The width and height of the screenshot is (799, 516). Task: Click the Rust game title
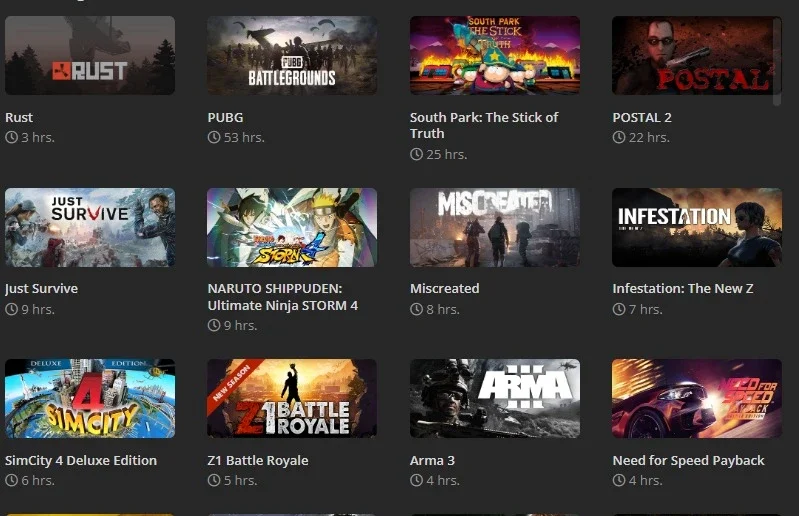(19, 118)
